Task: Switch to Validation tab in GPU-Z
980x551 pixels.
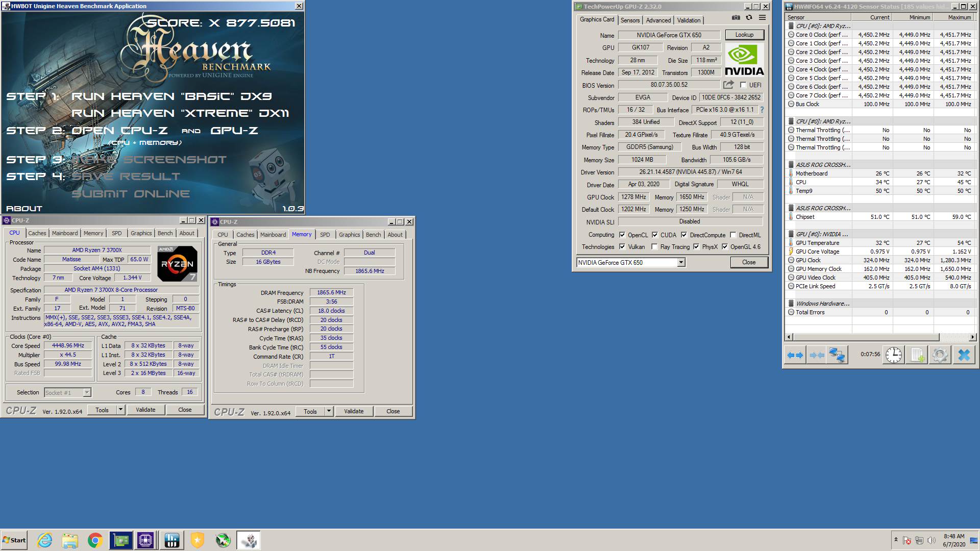Action: tap(689, 20)
